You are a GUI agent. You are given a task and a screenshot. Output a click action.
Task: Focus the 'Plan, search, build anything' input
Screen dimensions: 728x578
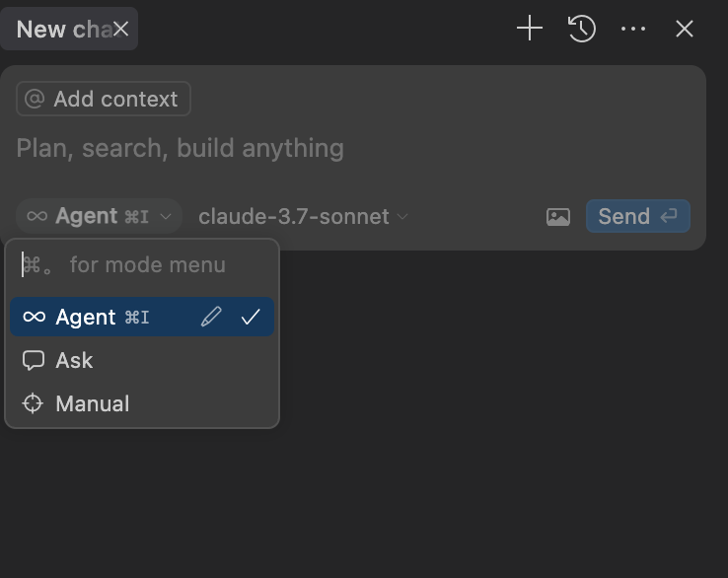pos(296,149)
